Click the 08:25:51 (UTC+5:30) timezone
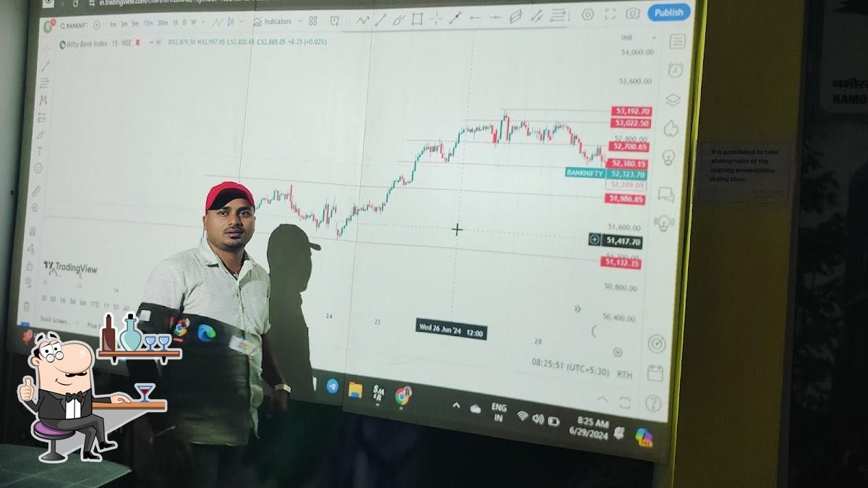This screenshot has height=488, width=868. click(571, 366)
